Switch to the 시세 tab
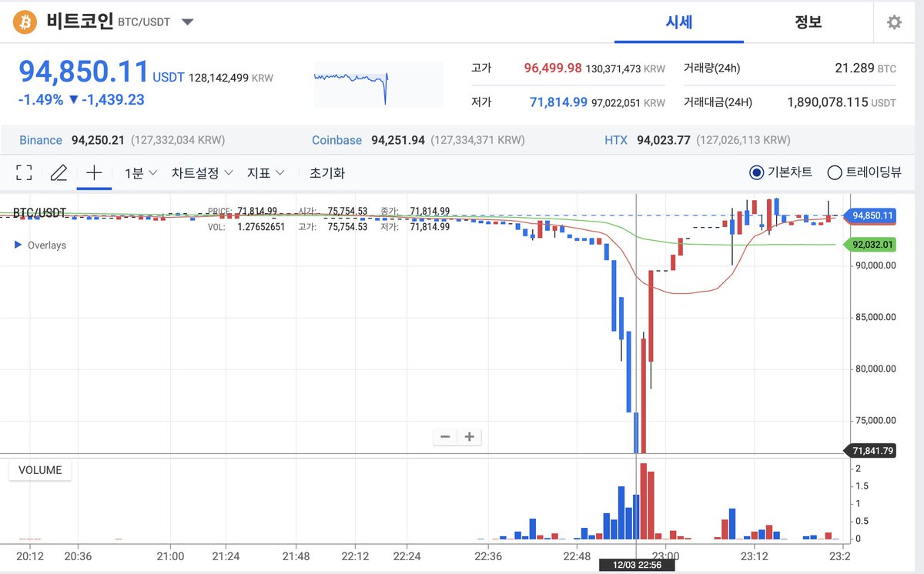This screenshot has height=574, width=924. tap(679, 22)
